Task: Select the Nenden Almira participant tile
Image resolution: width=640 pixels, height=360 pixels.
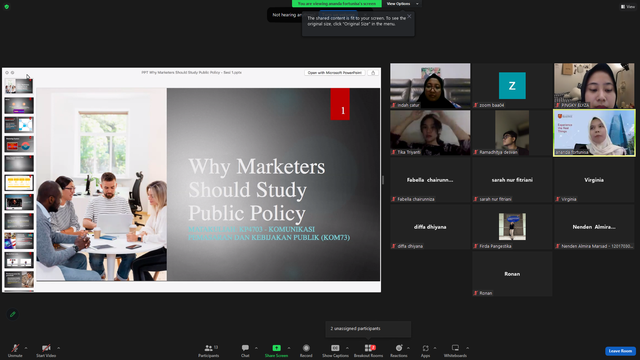Action: [x=594, y=227]
